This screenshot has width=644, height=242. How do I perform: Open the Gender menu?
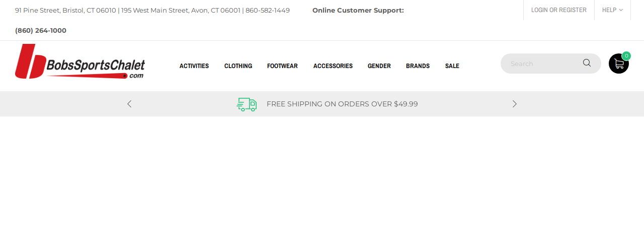[x=379, y=66]
